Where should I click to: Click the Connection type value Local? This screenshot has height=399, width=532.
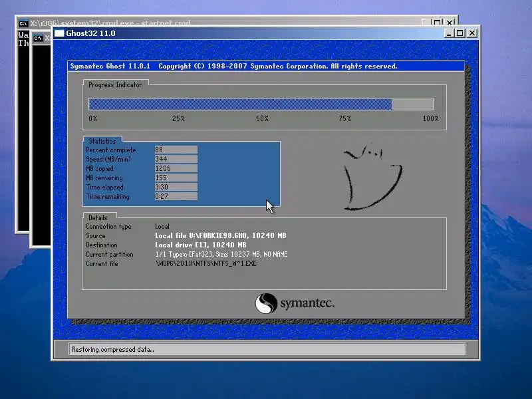pos(162,226)
